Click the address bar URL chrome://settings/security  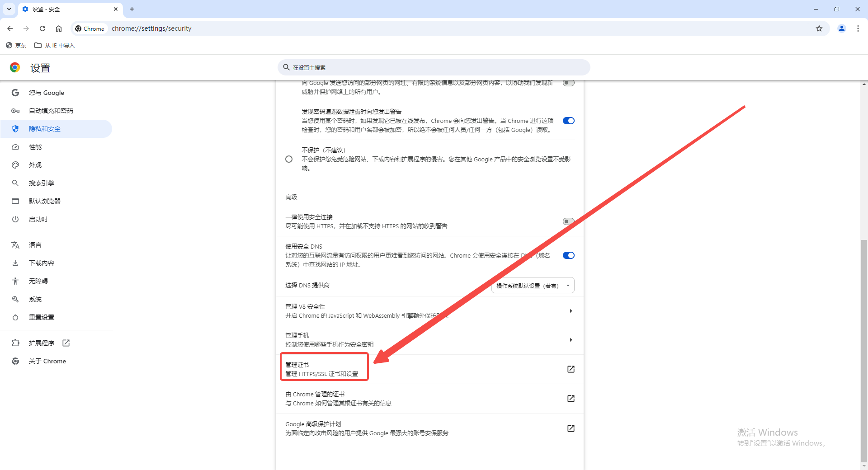click(x=151, y=28)
